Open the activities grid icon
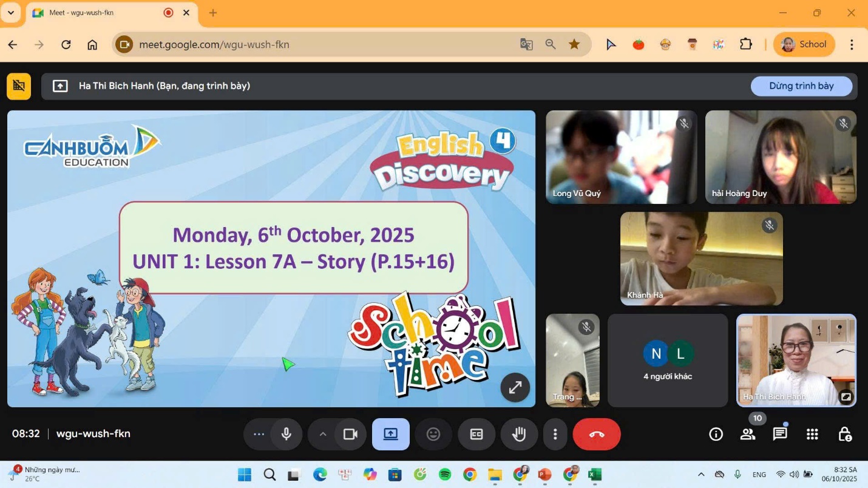This screenshot has width=868, height=488. tap(812, 434)
